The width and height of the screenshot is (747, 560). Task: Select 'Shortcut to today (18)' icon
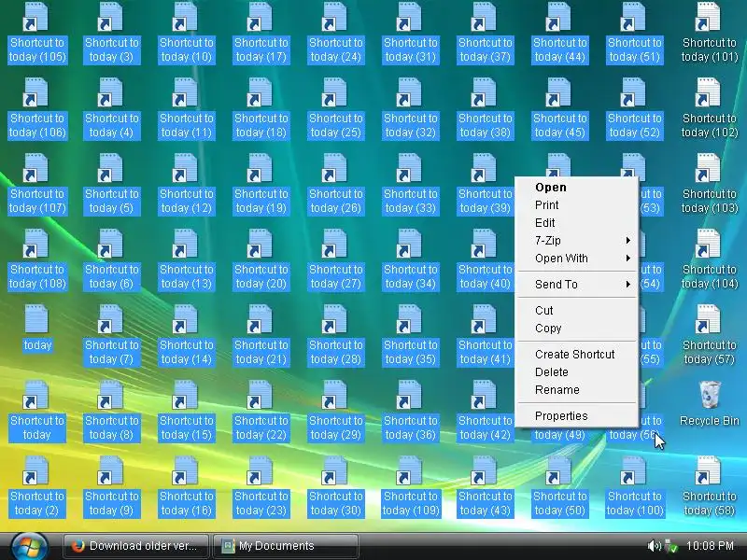click(x=261, y=109)
